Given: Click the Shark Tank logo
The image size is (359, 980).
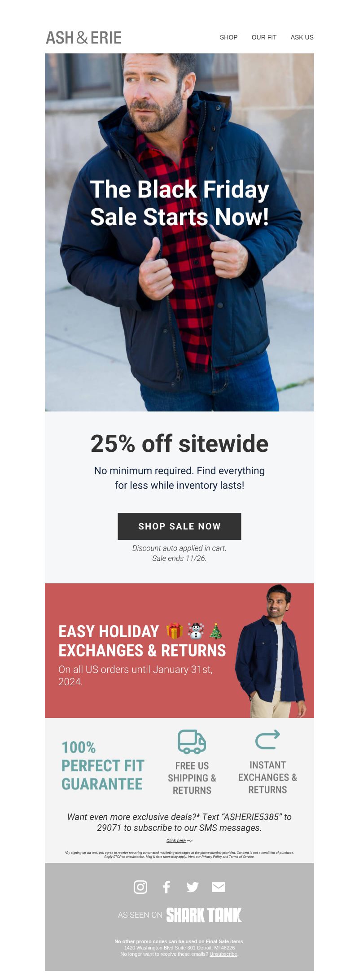Looking at the screenshot, I should (x=204, y=914).
